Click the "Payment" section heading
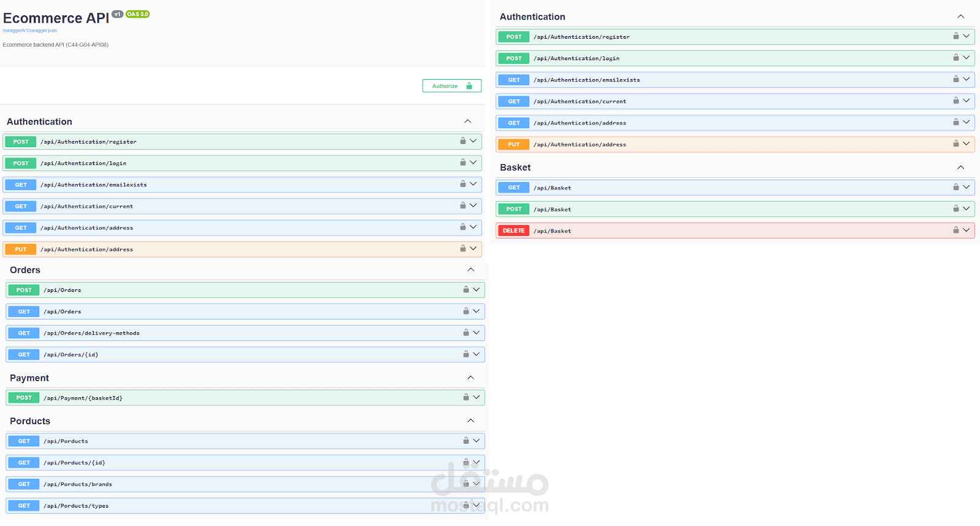Image resolution: width=980 pixels, height=526 pixels. 29,378
